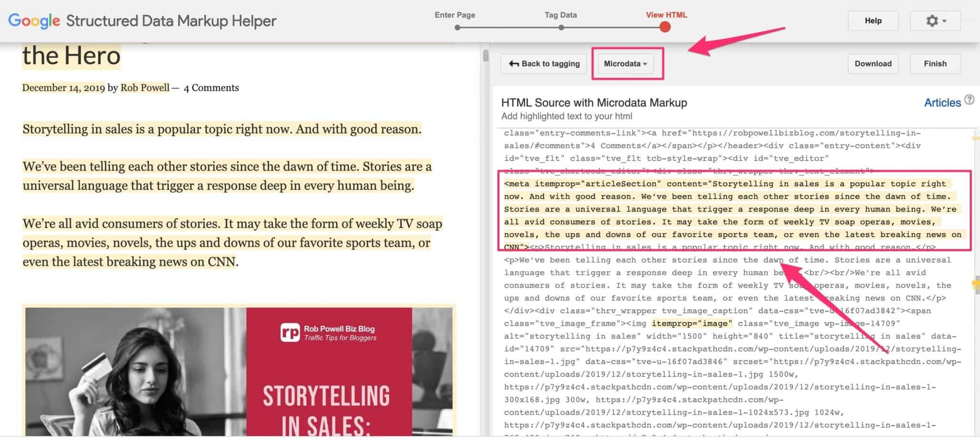Viewport: 980px width, 441px height.
Task: Select the Enter Page progress dot
Action: point(458,27)
